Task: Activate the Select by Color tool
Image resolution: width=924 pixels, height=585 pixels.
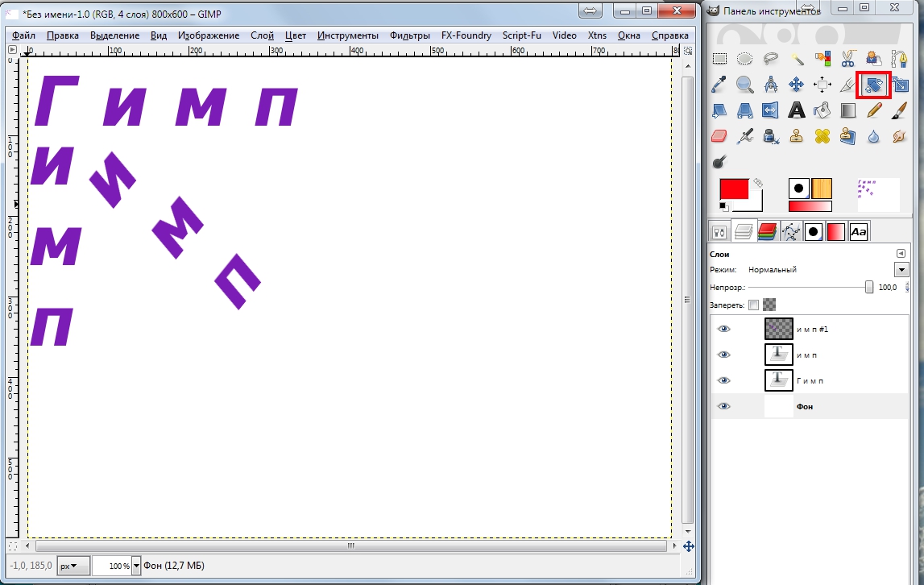Action: [822, 58]
